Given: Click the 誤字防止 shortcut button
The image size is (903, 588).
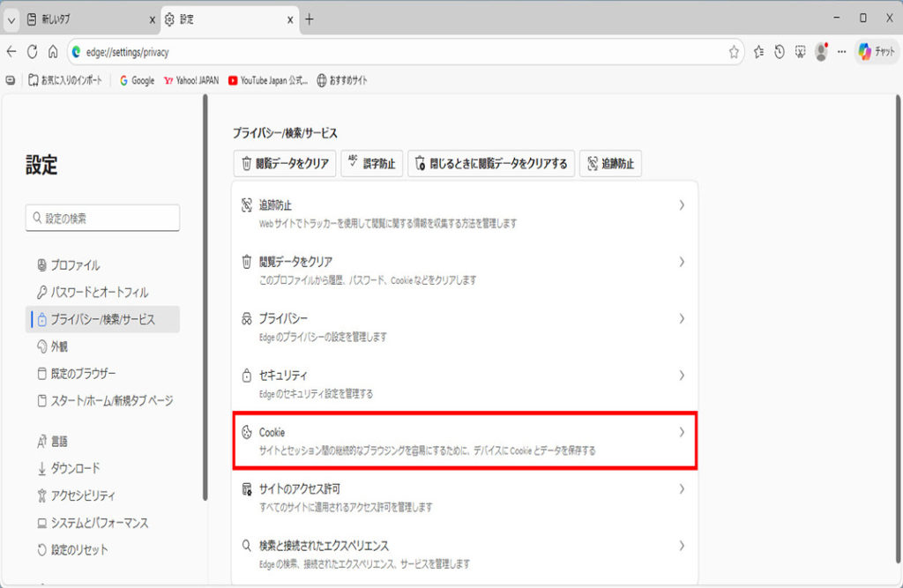Looking at the screenshot, I should (371, 163).
